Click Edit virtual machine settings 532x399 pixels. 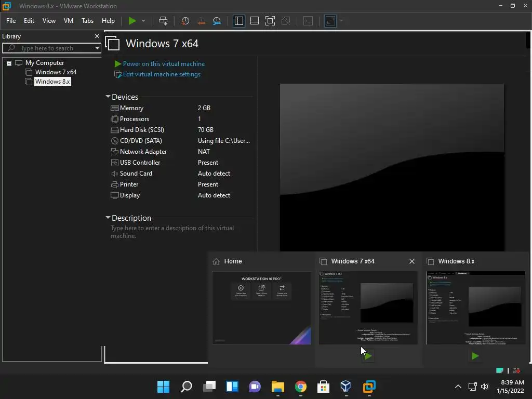point(162,74)
